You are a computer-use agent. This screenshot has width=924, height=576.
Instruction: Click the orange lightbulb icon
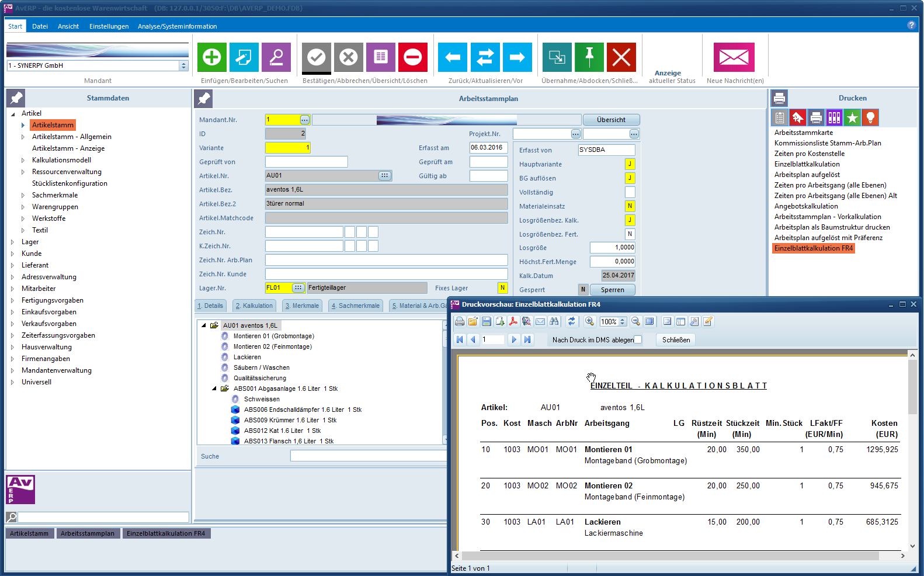(870, 118)
